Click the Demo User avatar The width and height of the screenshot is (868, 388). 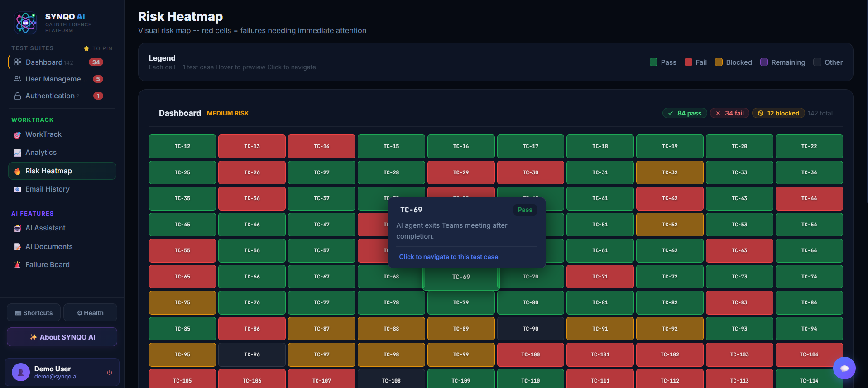[x=21, y=372]
